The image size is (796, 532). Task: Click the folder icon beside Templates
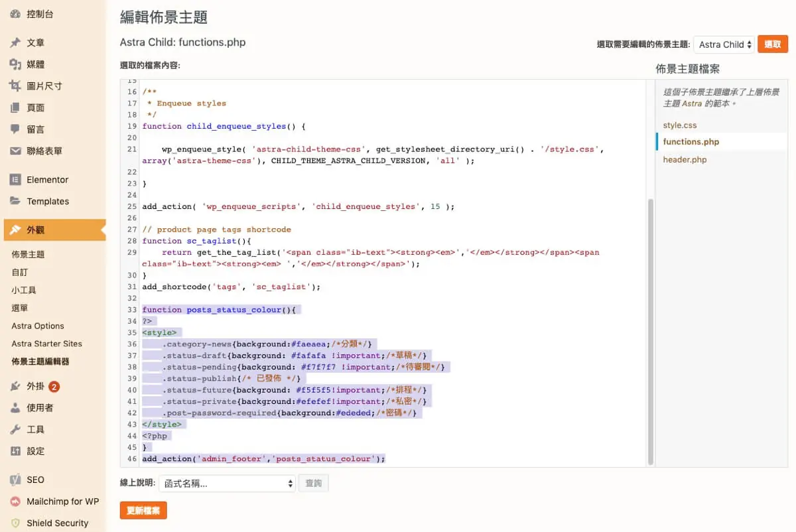pos(15,201)
